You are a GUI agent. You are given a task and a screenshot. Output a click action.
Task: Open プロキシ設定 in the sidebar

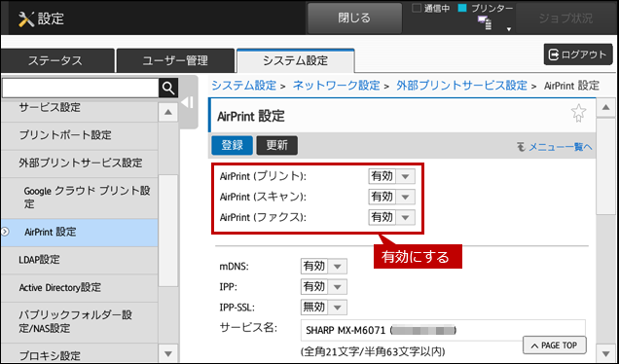[x=79, y=353]
